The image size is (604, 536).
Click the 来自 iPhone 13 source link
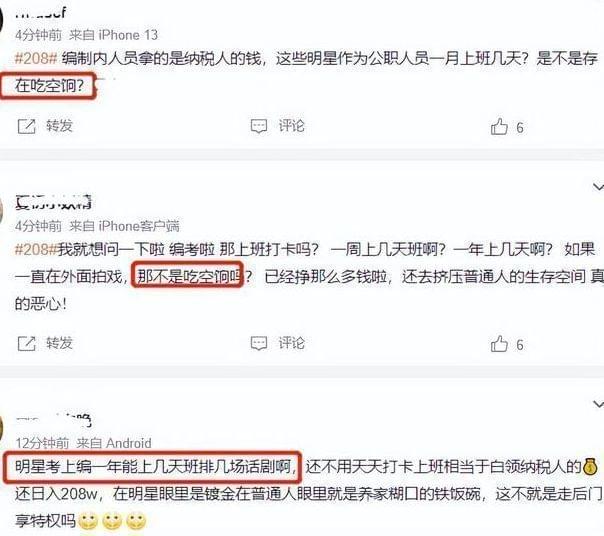[x=114, y=35]
